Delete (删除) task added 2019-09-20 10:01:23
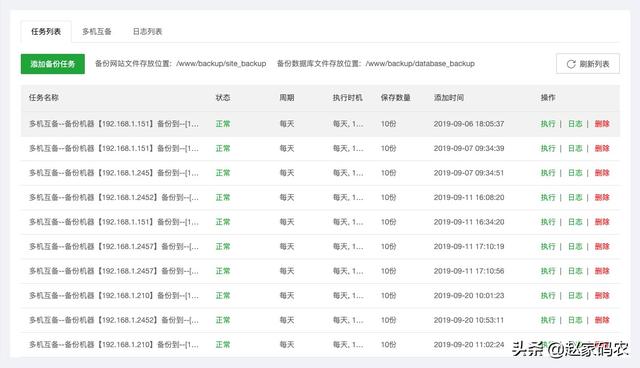 point(602,295)
